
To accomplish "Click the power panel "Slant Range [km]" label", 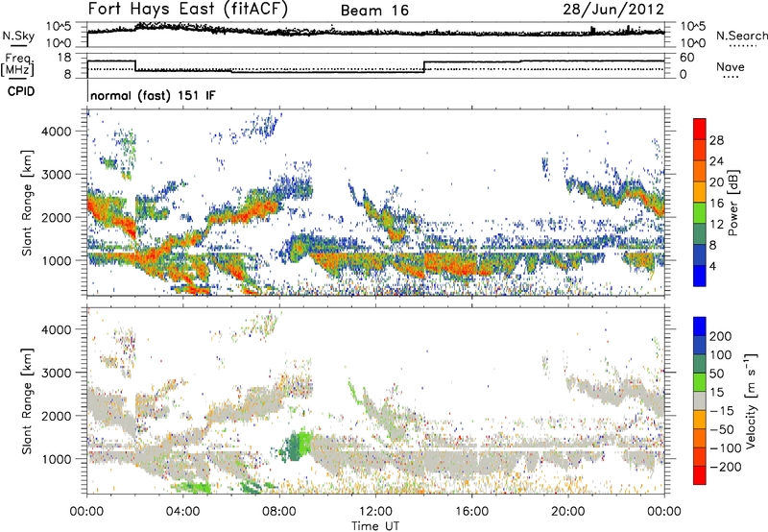I will pyautogui.click(x=27, y=203).
